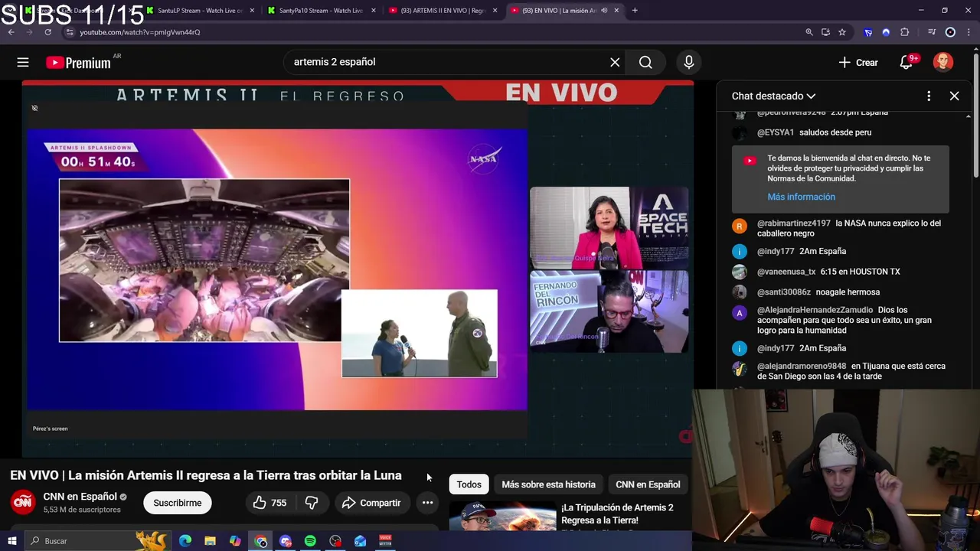Click the live video player
This screenshot has width=980, height=551.
[x=358, y=268]
